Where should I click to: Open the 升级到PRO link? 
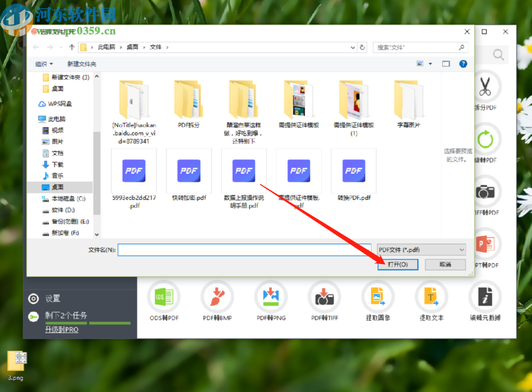coord(60,329)
